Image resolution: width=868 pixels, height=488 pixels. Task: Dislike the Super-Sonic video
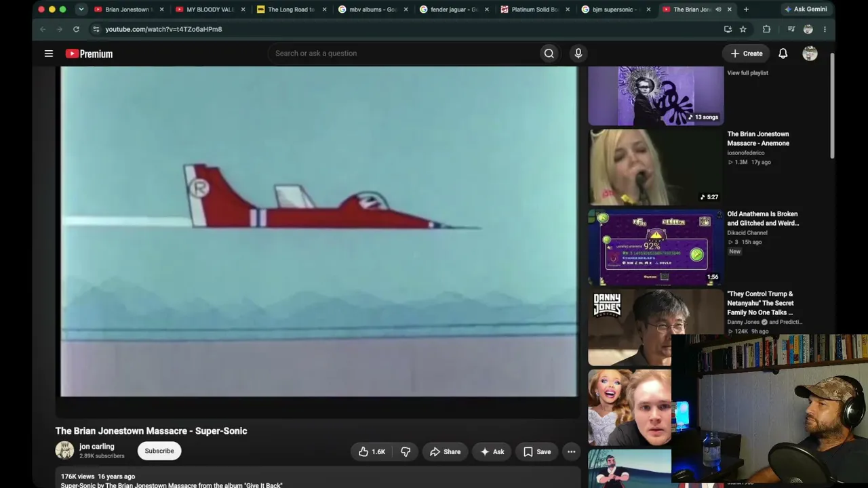click(x=406, y=451)
